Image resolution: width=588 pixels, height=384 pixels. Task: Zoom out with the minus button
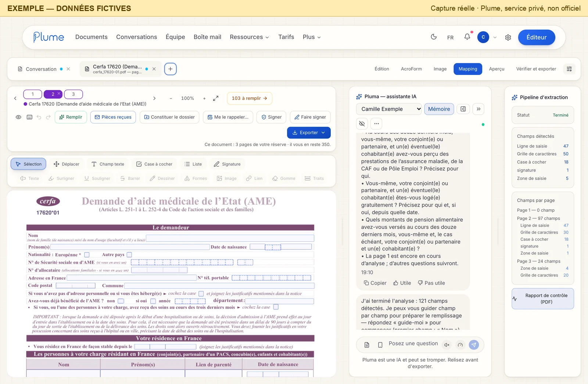point(171,98)
